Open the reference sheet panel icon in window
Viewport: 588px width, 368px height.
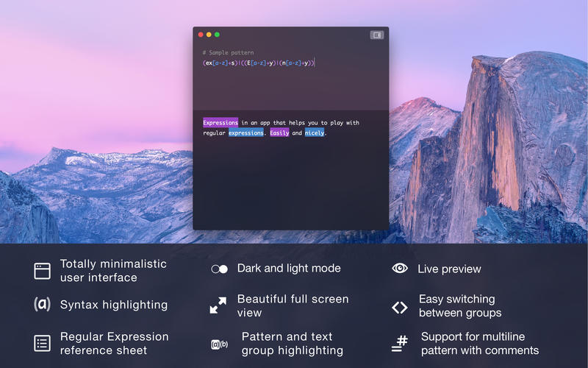click(x=377, y=35)
